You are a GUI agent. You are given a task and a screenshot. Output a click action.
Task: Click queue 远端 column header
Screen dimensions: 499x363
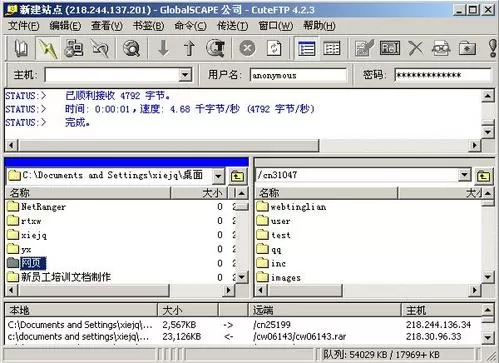click(x=325, y=310)
